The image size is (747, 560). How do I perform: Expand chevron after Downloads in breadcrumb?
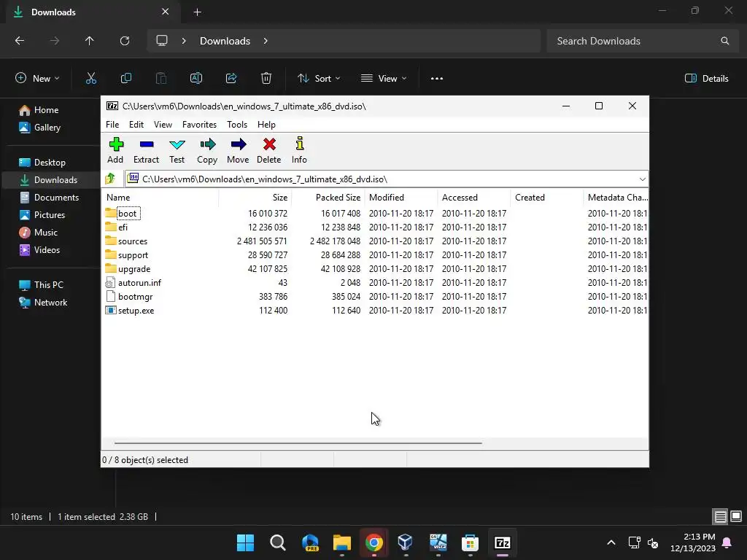coord(266,41)
